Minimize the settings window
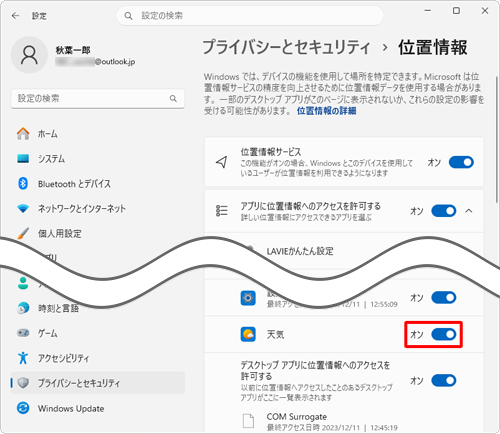The height and width of the screenshot is (434, 500). click(x=428, y=11)
